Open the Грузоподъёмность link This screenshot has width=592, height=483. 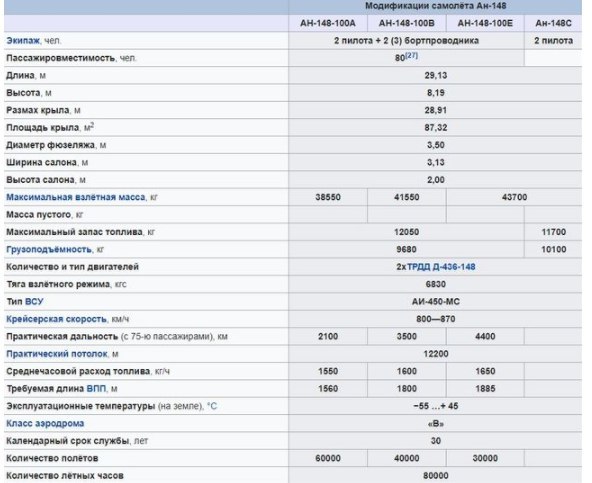(49, 249)
